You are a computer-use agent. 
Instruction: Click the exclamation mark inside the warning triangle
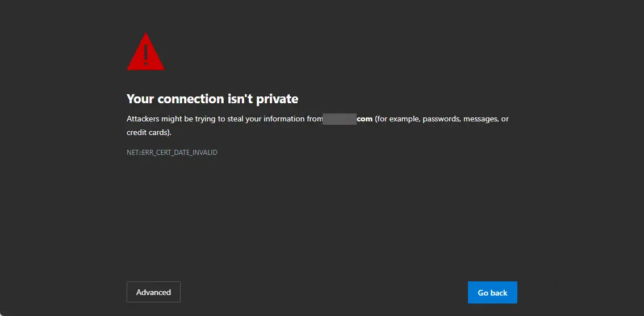(146, 54)
